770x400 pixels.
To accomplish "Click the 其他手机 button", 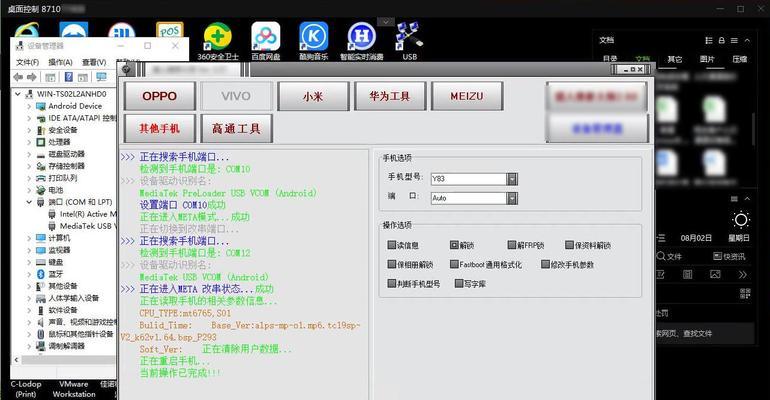I will (160, 129).
